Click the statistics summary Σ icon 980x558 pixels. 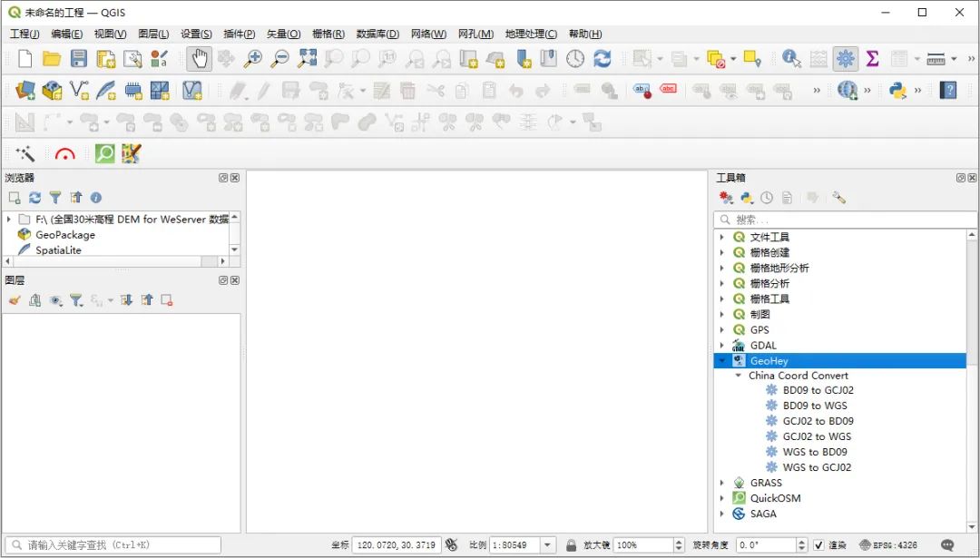coord(872,59)
